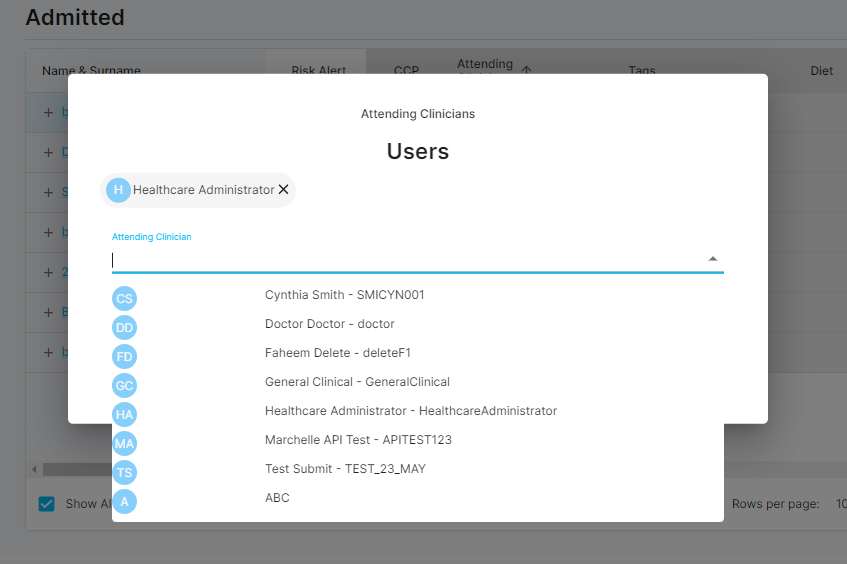Expand the first patient row plus icon
847x564 pixels.
[48, 113]
